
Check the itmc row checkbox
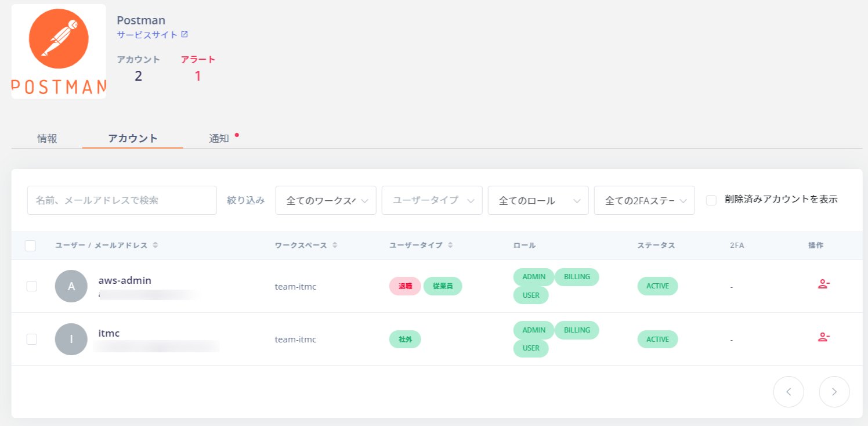[32, 339]
